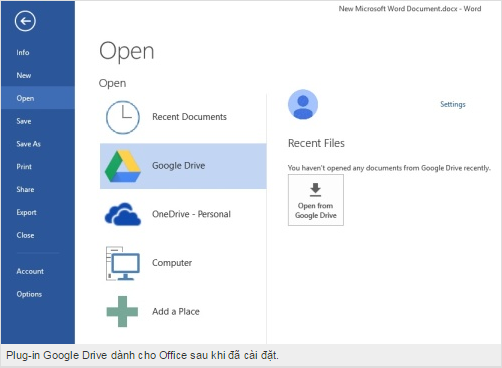Select New in the backstage menu
The width and height of the screenshot is (502, 368).
tap(24, 75)
